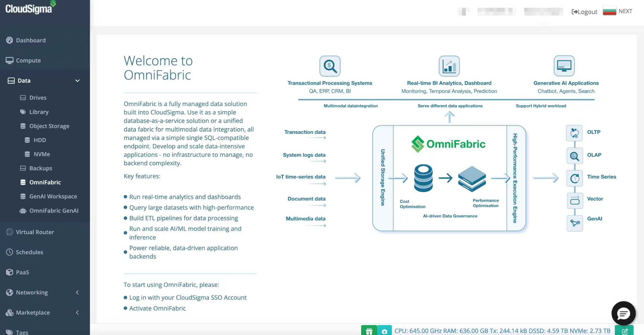The image size is (644, 335).
Task: Click the Generative AI Applications monitor icon
Action: pos(564,66)
